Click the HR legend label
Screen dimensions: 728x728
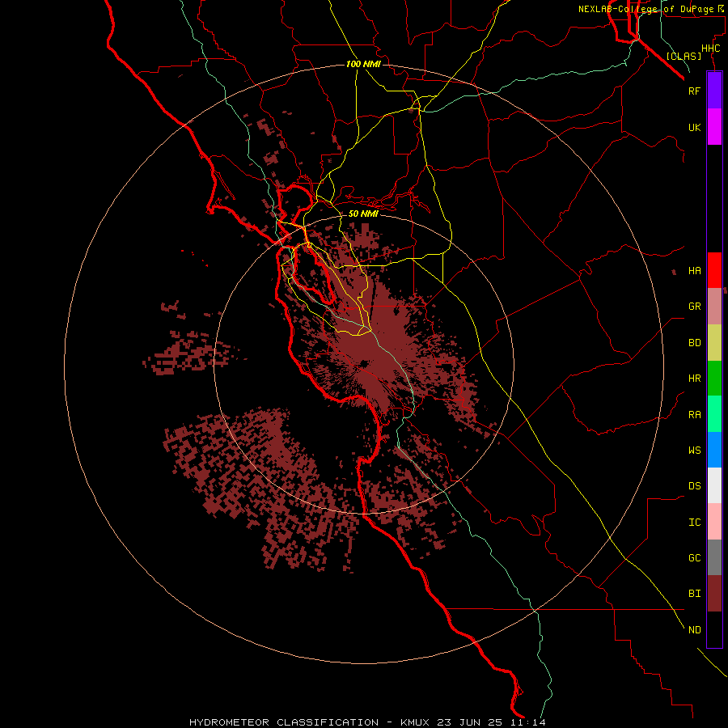694,379
